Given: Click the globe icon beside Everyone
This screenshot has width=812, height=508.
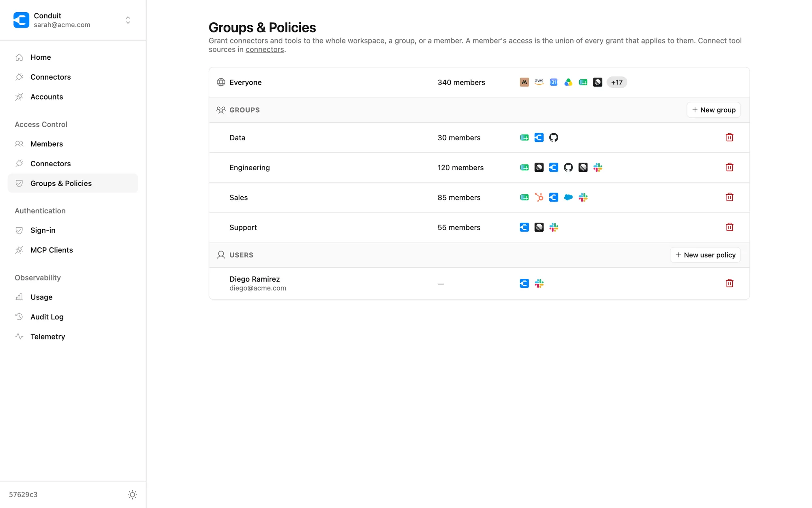Looking at the screenshot, I should pos(221,82).
